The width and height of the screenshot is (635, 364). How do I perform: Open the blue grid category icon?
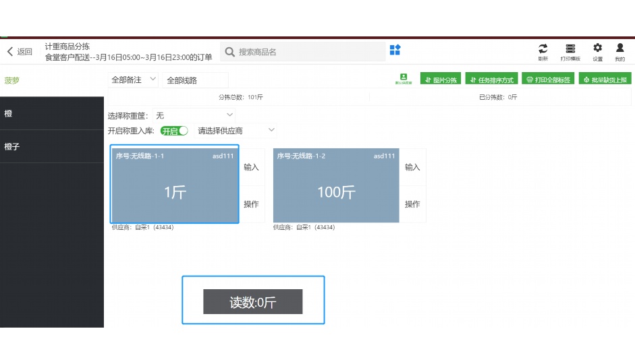(395, 50)
